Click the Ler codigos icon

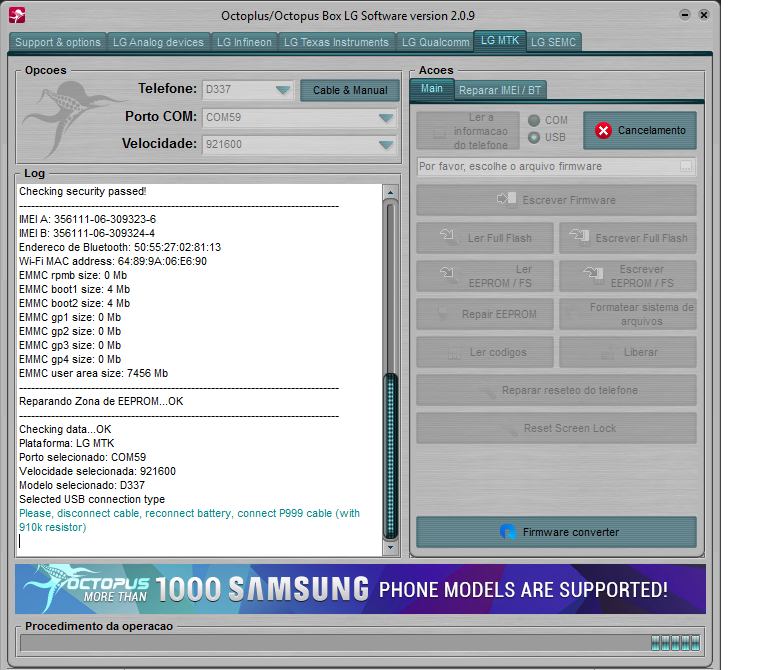[x=454, y=353]
